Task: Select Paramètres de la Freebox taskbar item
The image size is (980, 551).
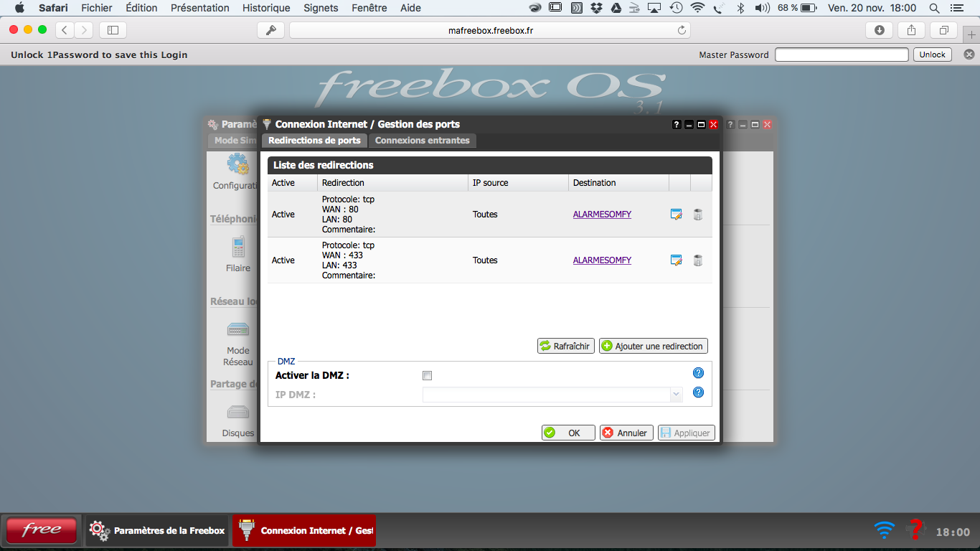Action: coord(157,531)
